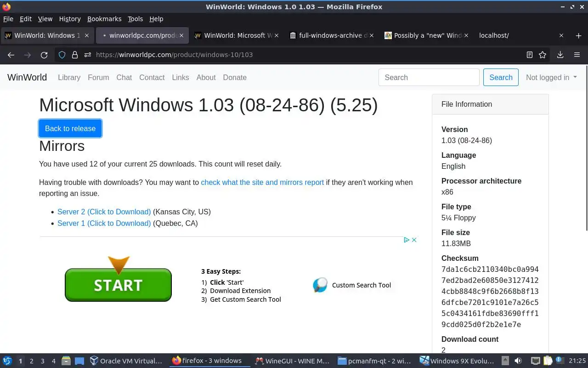
Task: Close the localhost/ tab
Action: click(x=561, y=35)
